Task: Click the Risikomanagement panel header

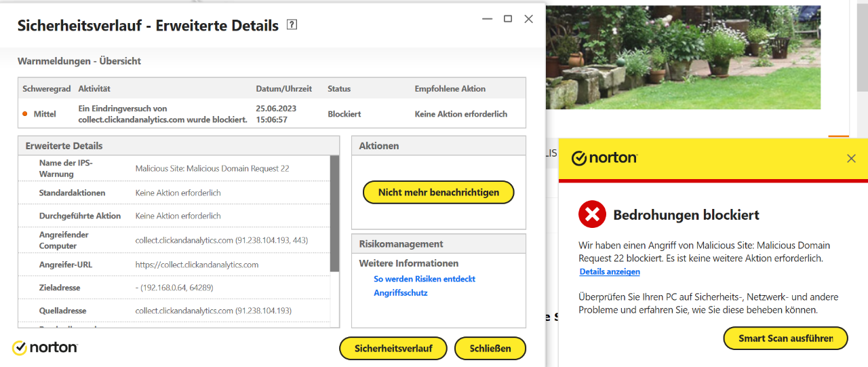Action: point(439,244)
